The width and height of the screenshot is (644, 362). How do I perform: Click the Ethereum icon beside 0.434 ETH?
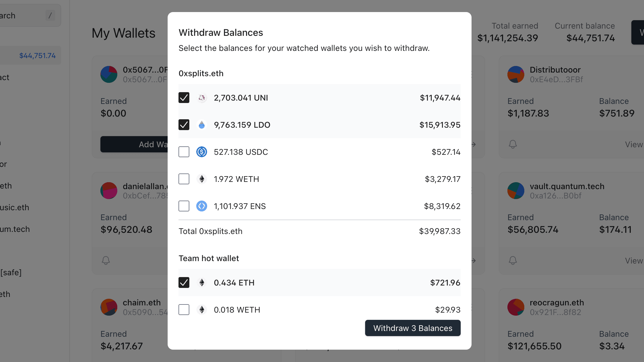pyautogui.click(x=202, y=282)
